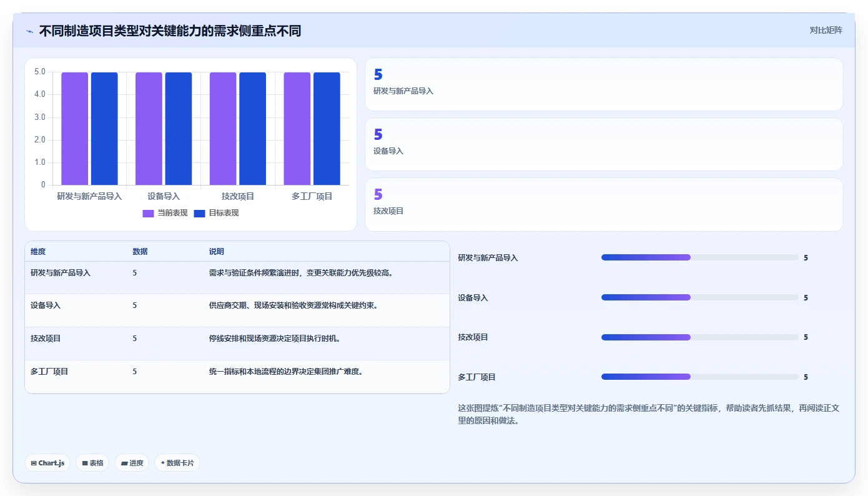Click the blue 目标表现 bar for 技改项目
This screenshot has width=868, height=496.
pos(252,129)
